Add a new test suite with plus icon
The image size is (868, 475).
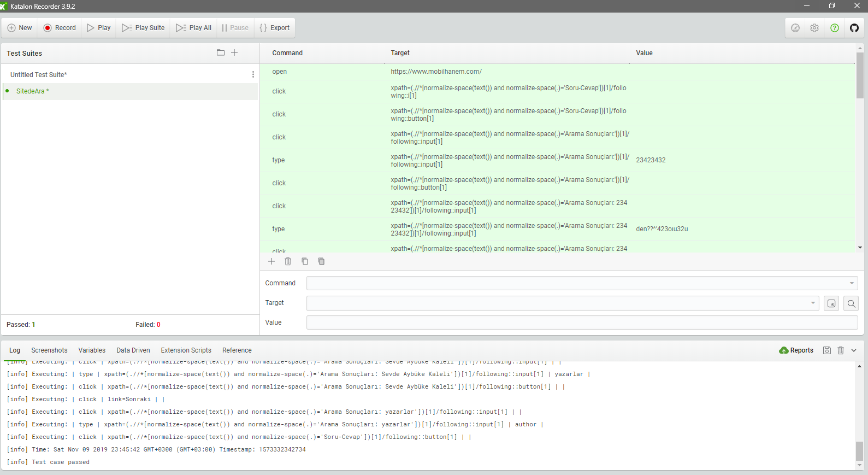coord(234,52)
